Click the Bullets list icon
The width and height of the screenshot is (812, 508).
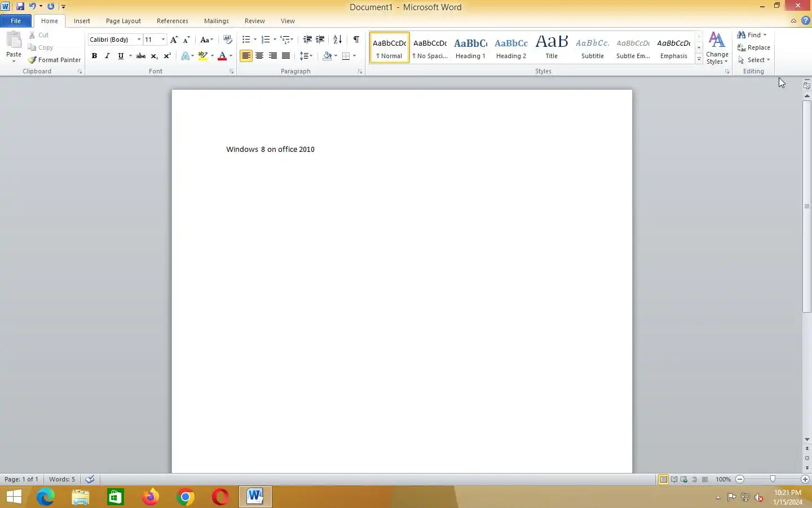click(246, 40)
